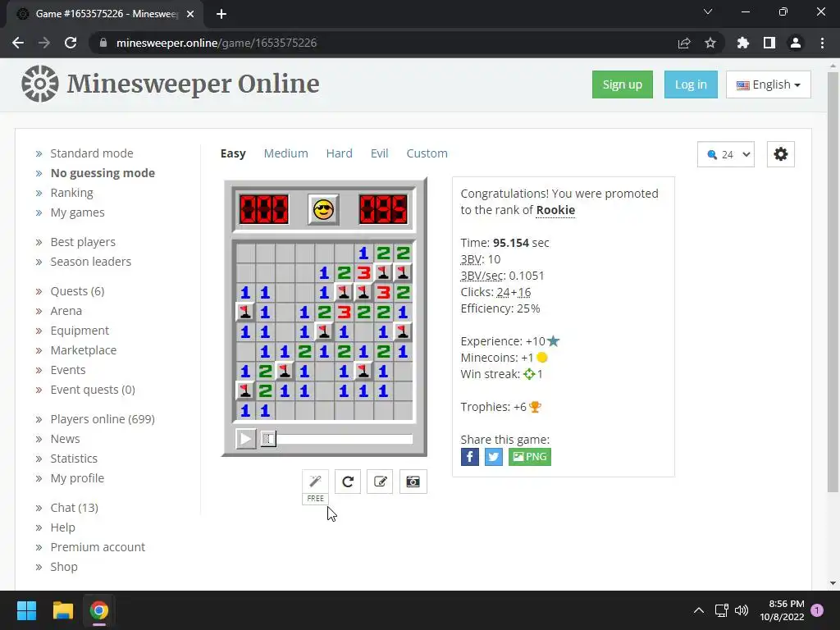Viewport: 840px width, 630px height.
Task: Click the Minesweeper Online gear logo
Action: tap(40, 84)
